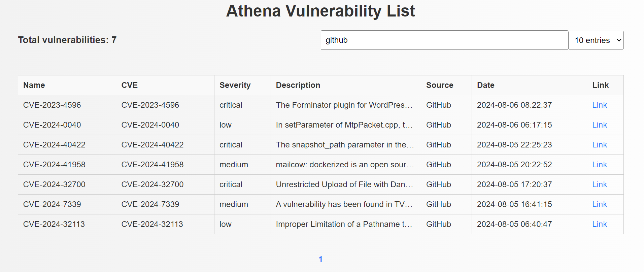This screenshot has width=644, height=272.
Task: Click the date 2024-08-05 17:20:37 cell
Action: (514, 184)
